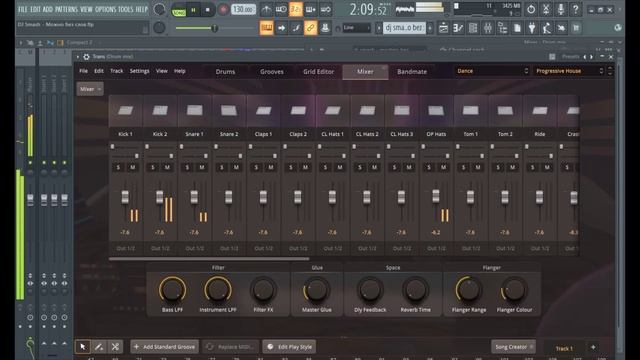Switch to the Drums tab
This screenshot has width=640, height=360.
point(225,71)
